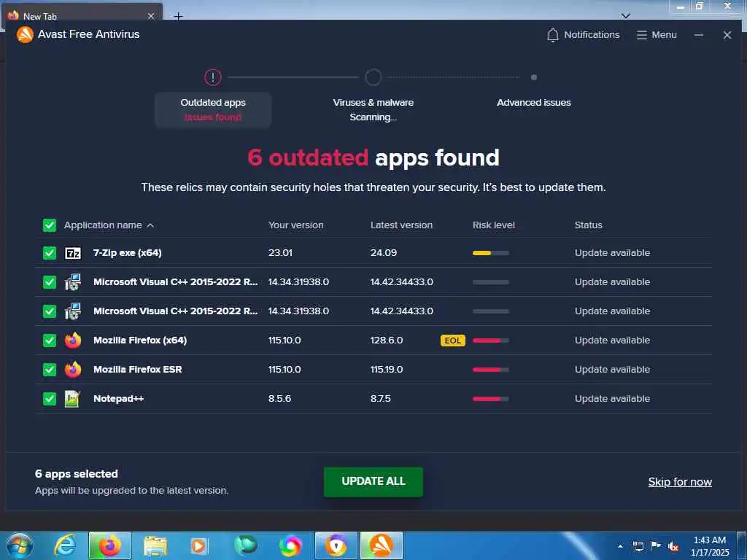Click version 24.09 for 7-Zip

[384, 253]
